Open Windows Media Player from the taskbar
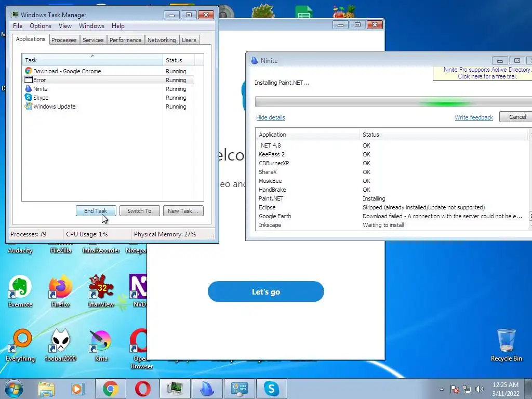This screenshot has width=532, height=399. click(77, 389)
